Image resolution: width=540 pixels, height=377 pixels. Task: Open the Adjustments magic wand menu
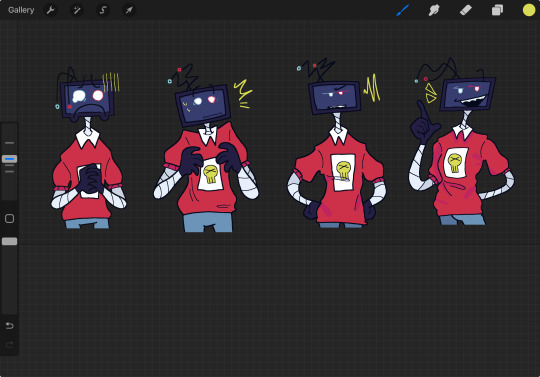pyautogui.click(x=77, y=10)
